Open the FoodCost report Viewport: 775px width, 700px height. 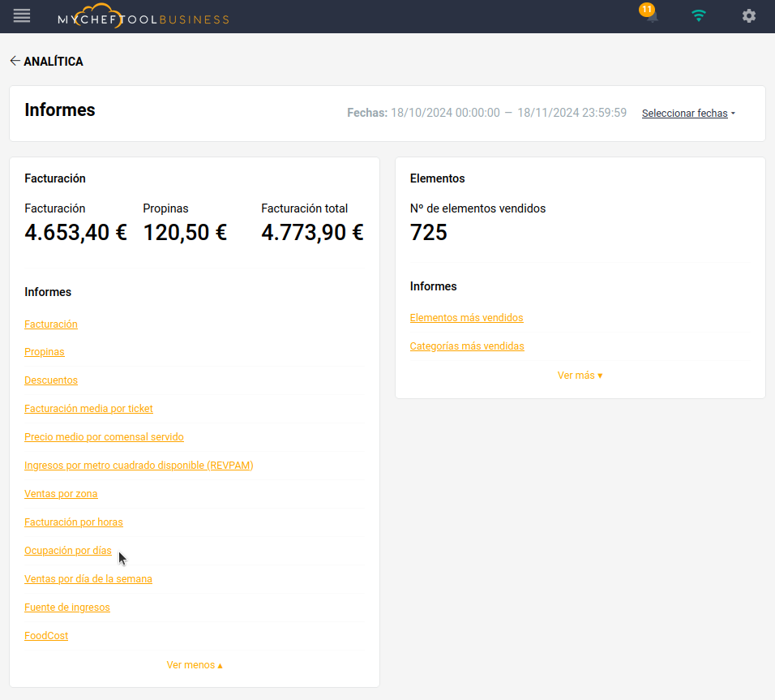click(x=46, y=636)
